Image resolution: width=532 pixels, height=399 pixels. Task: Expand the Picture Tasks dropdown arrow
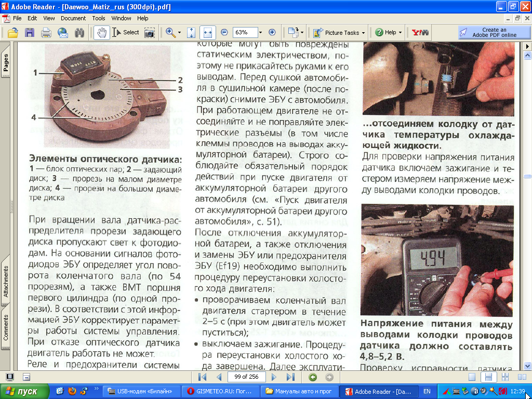363,33
